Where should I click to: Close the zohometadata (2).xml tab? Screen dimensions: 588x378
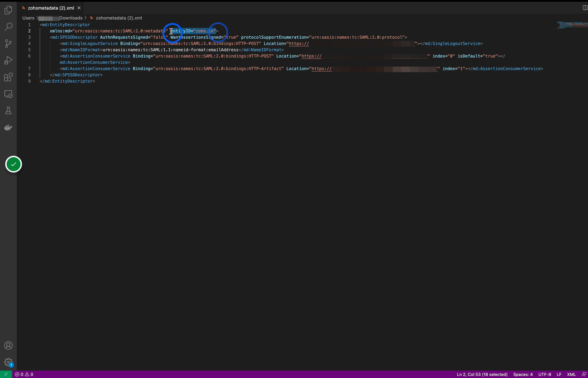click(x=79, y=8)
